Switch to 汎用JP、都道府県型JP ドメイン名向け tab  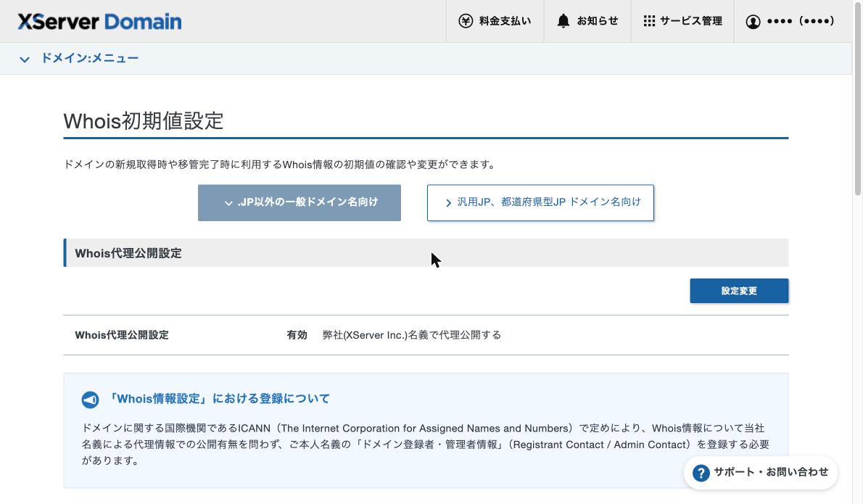[x=540, y=202]
